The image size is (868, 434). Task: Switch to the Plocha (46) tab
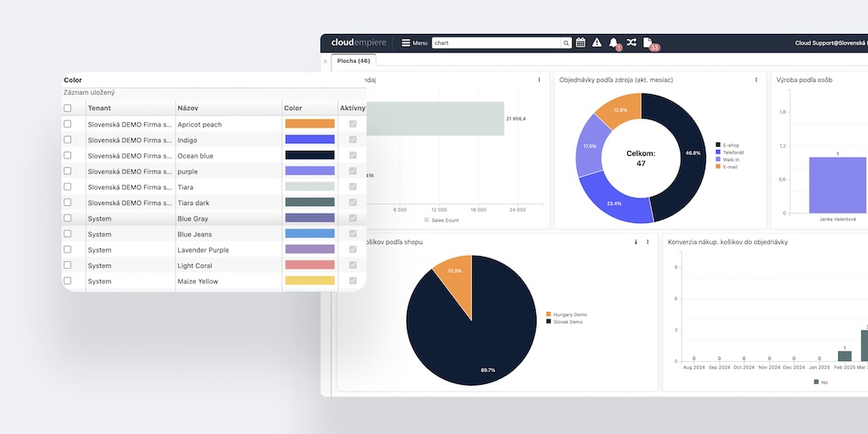coord(353,61)
